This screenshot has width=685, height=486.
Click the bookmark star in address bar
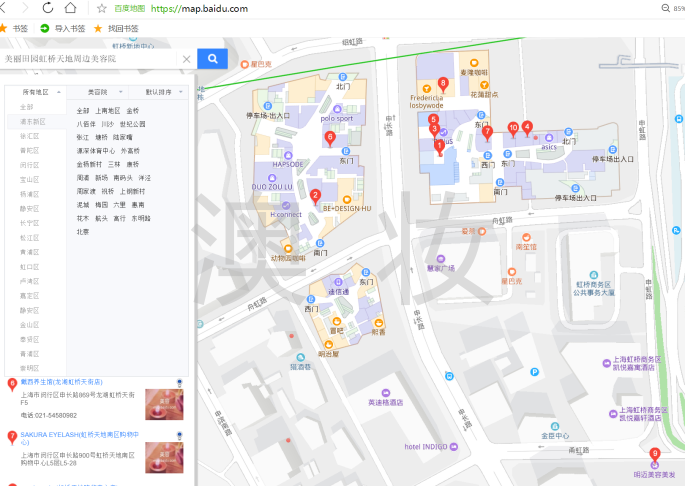(x=102, y=8)
